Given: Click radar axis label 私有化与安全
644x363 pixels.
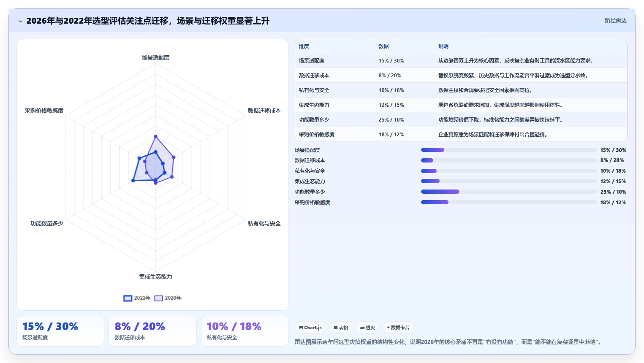Looking at the screenshot, I should point(264,223).
